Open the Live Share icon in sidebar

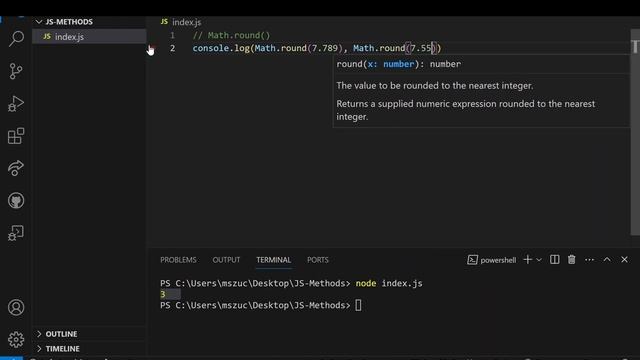16,168
